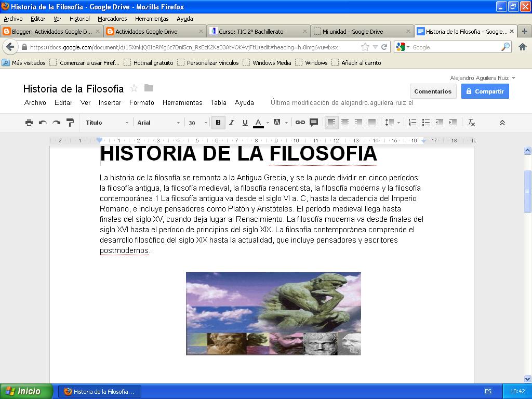This screenshot has width=532, height=399.
Task: Open Comentarios for the document
Action: (433, 91)
